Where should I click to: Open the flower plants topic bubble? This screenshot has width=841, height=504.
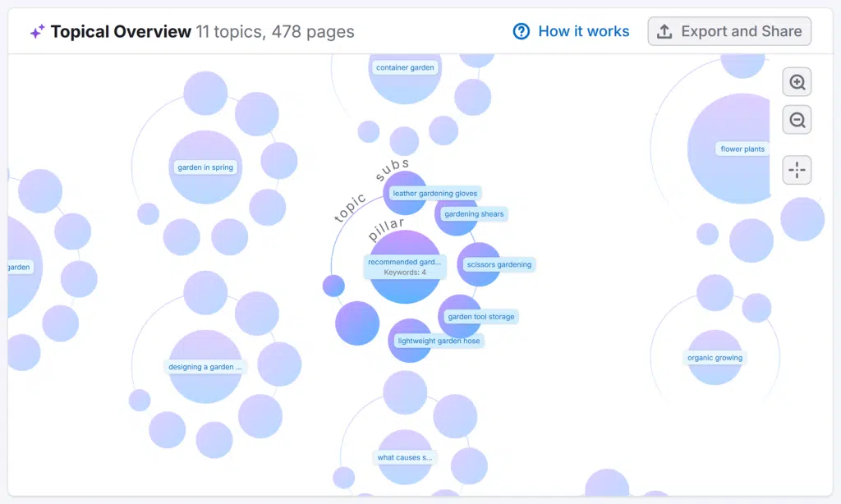click(742, 149)
